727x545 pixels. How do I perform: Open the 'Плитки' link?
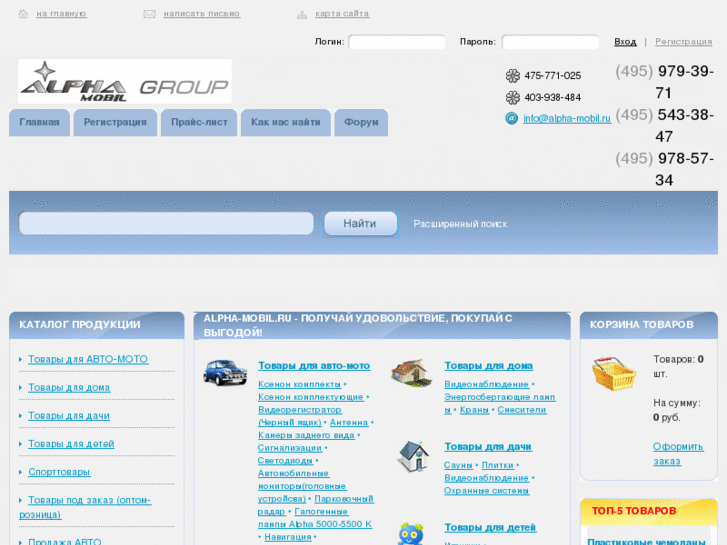(x=497, y=465)
